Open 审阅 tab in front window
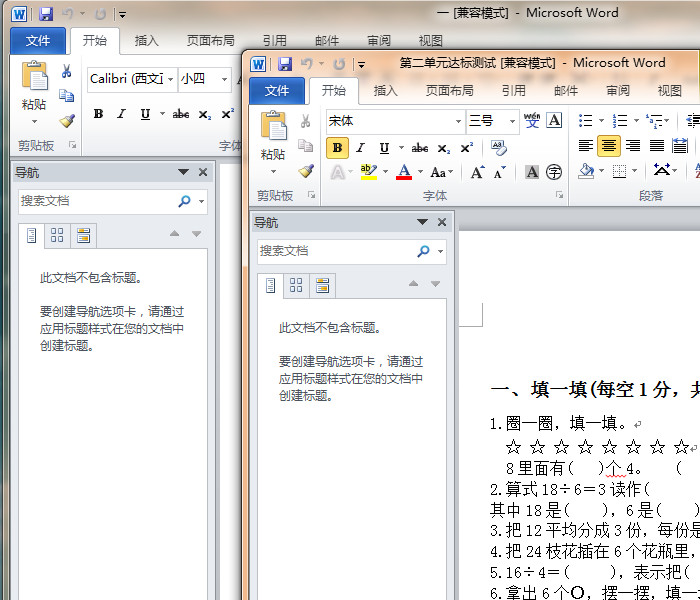Image resolution: width=700 pixels, height=600 pixels. pos(618,91)
